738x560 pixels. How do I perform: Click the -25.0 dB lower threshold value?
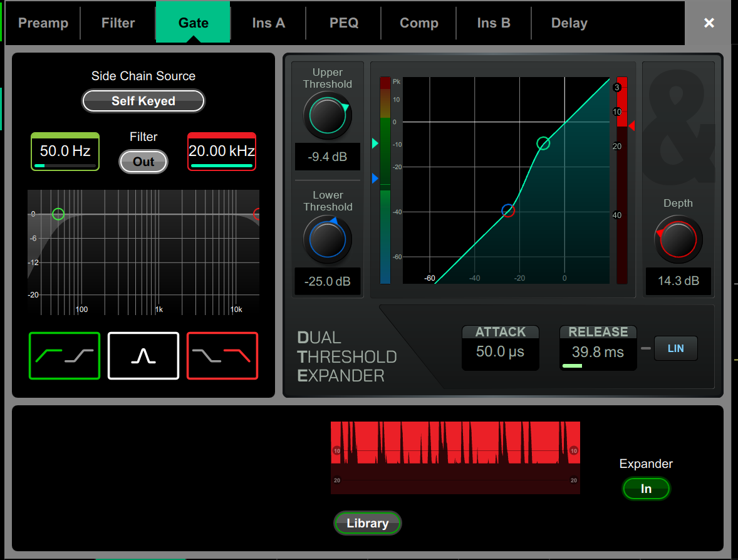click(328, 281)
